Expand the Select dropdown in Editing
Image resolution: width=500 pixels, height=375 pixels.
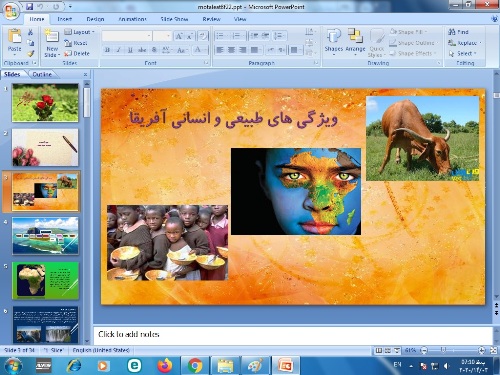(x=462, y=53)
